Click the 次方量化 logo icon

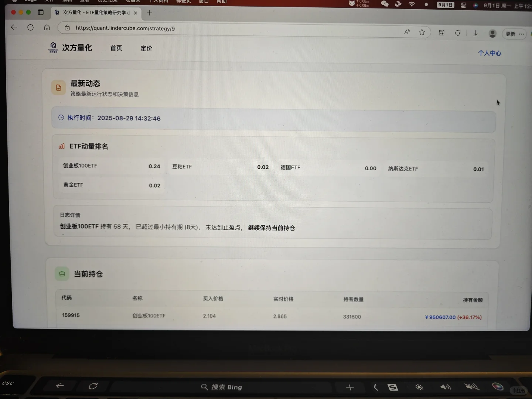pos(54,47)
